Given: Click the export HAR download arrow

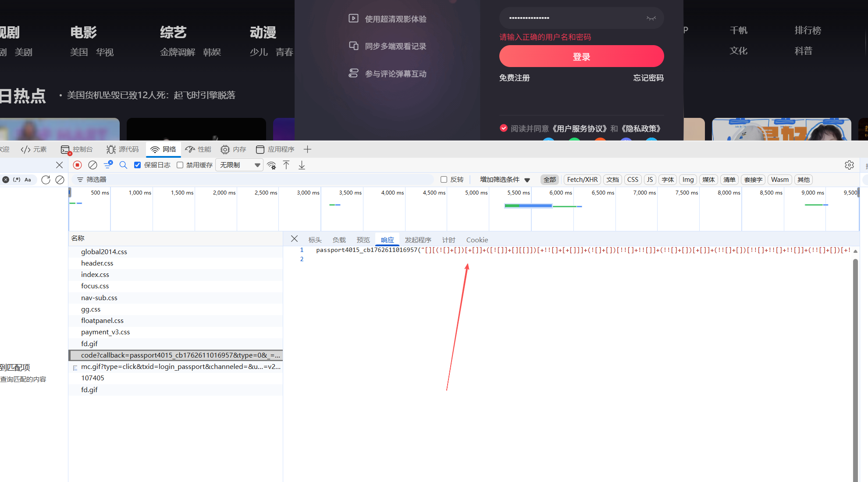Looking at the screenshot, I should (302, 165).
